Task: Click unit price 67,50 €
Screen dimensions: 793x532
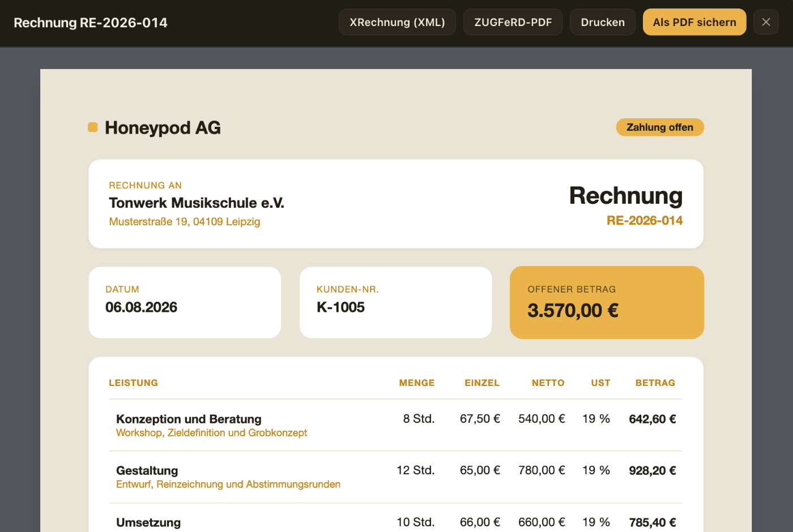Action: (480, 419)
